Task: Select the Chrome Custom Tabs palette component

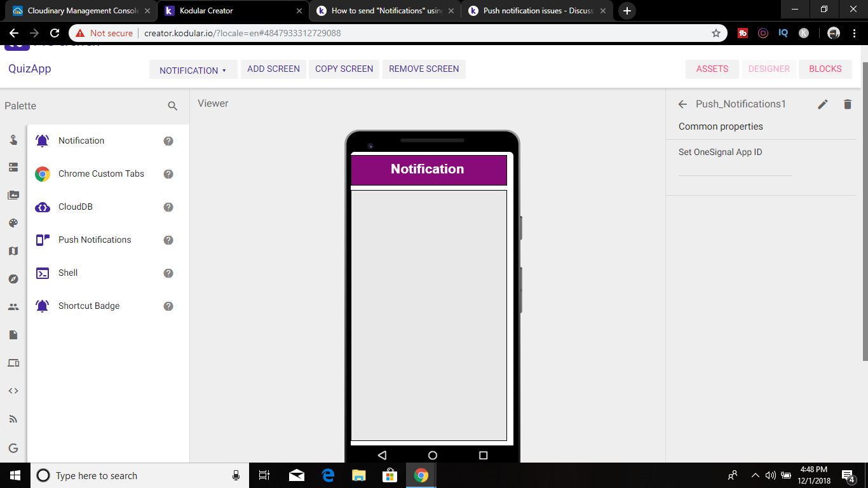Action: (101, 174)
